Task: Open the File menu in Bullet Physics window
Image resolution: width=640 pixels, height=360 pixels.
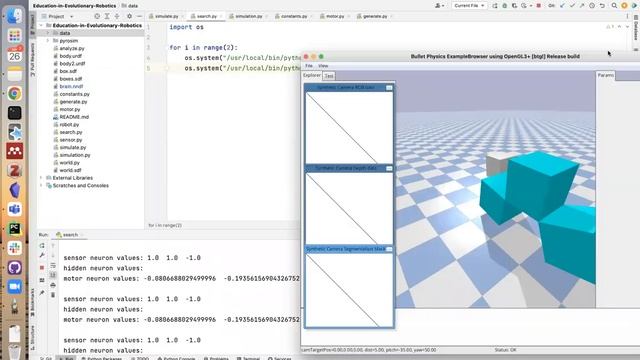Action: click(309, 66)
